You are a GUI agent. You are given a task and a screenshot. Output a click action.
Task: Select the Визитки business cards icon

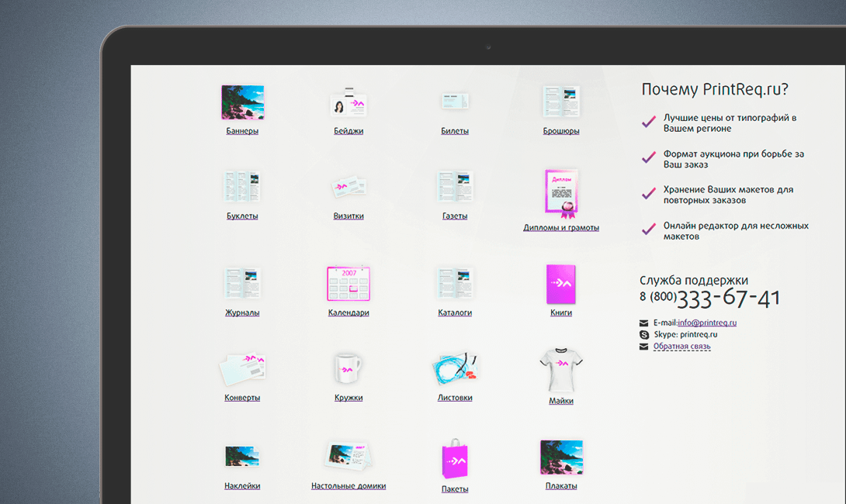click(x=348, y=187)
